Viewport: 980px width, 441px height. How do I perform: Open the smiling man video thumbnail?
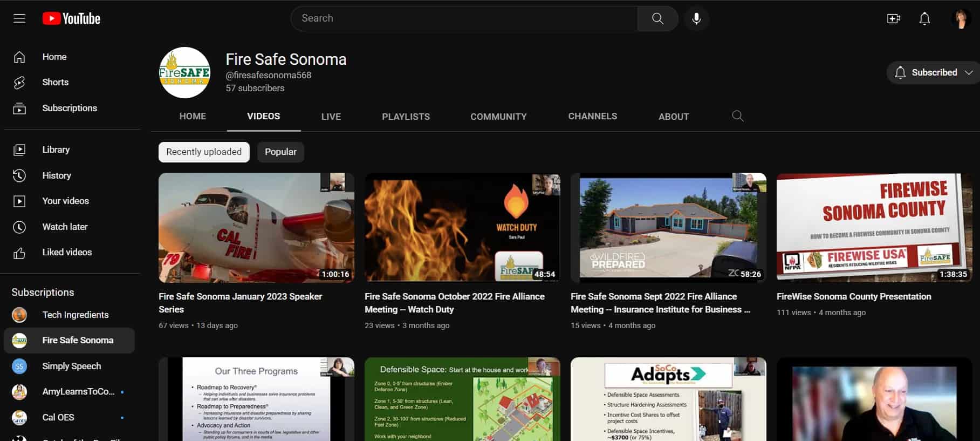(x=874, y=399)
